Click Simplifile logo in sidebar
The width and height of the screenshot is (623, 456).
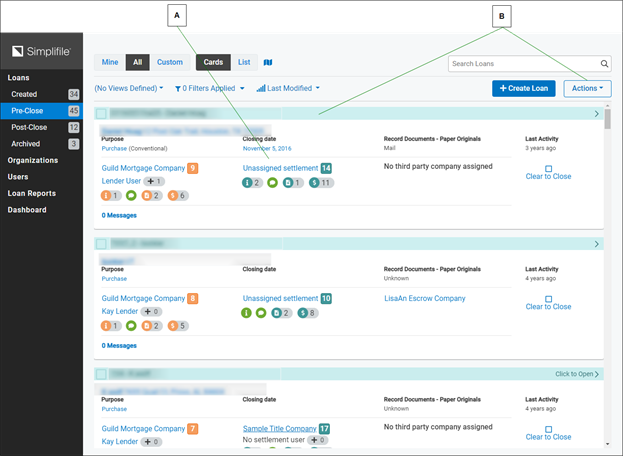coord(41,52)
